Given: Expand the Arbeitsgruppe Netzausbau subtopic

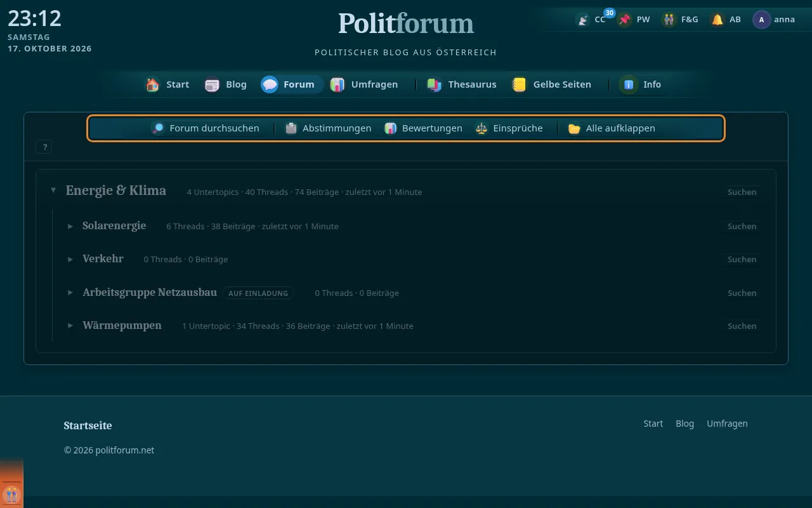Looking at the screenshot, I should point(70,293).
